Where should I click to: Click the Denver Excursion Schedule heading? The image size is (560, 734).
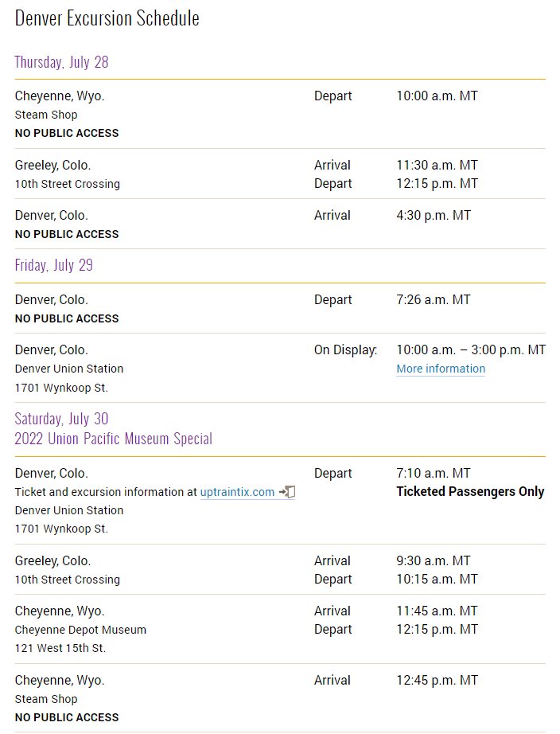pos(107,18)
